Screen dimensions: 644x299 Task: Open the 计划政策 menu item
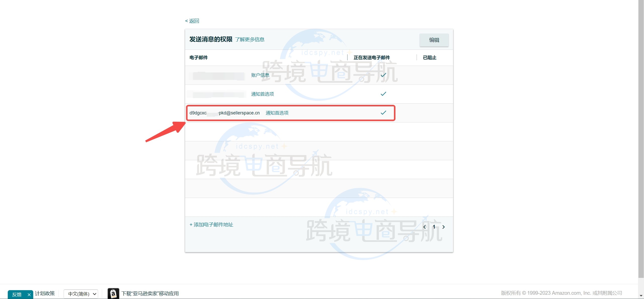[45, 293]
